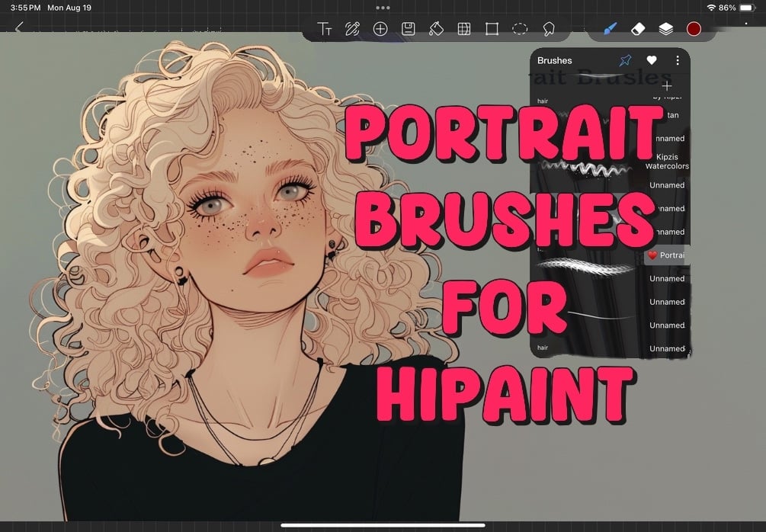Image resolution: width=766 pixels, height=532 pixels.
Task: Tap the circled plus insert icon
Action: [380, 29]
